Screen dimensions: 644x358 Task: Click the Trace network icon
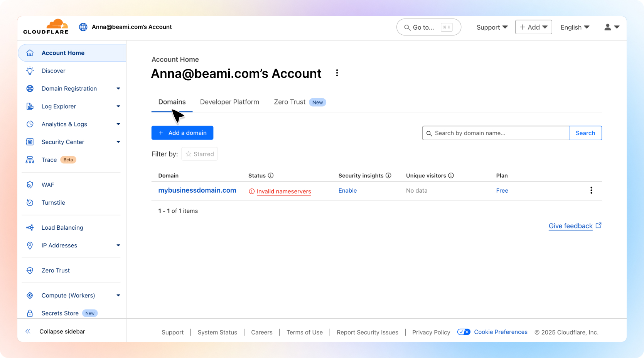pos(30,160)
